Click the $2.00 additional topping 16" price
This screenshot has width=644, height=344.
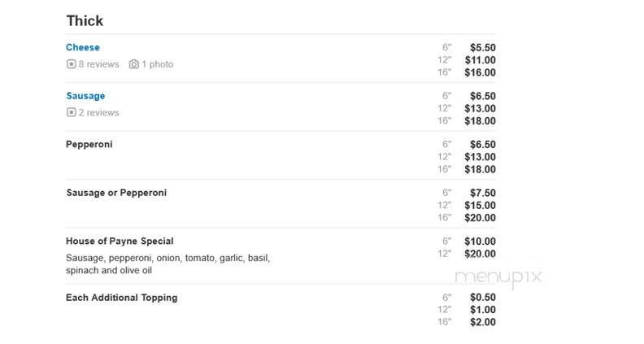click(x=482, y=322)
